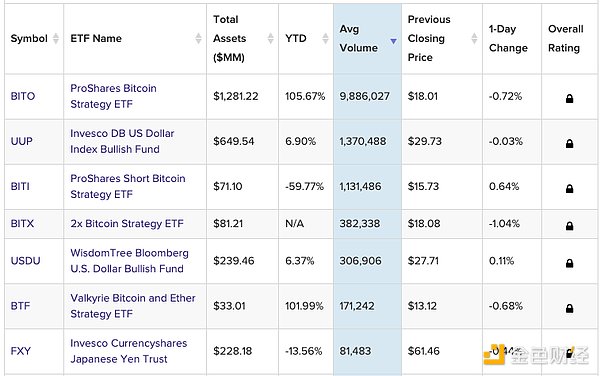Open ProShares Bitcoin Strategy ETF link
The height and width of the screenshot is (376, 600).
coord(113,96)
